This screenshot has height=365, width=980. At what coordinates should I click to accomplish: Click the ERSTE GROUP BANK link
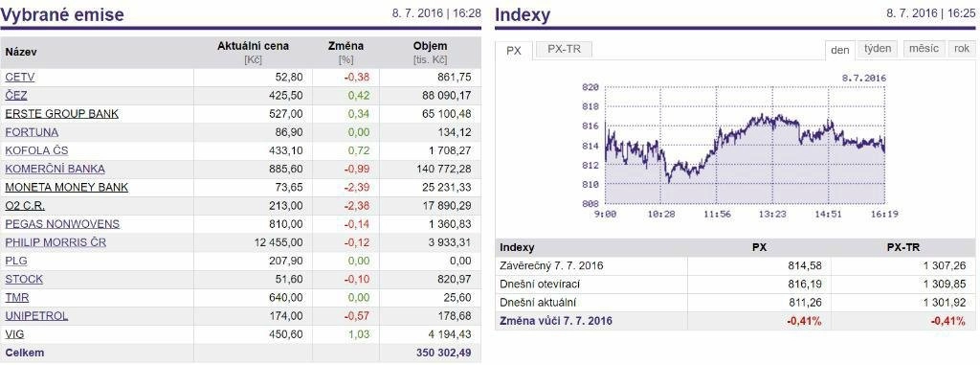coord(62,114)
